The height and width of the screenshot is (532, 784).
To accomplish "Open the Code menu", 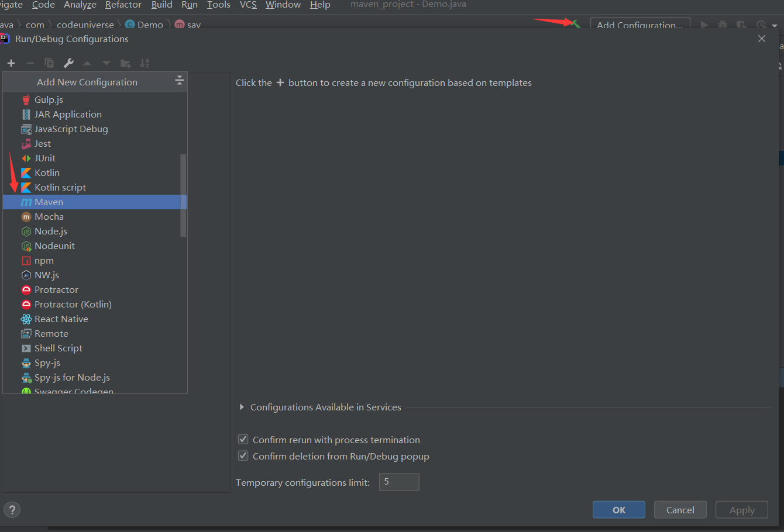I will pos(43,5).
